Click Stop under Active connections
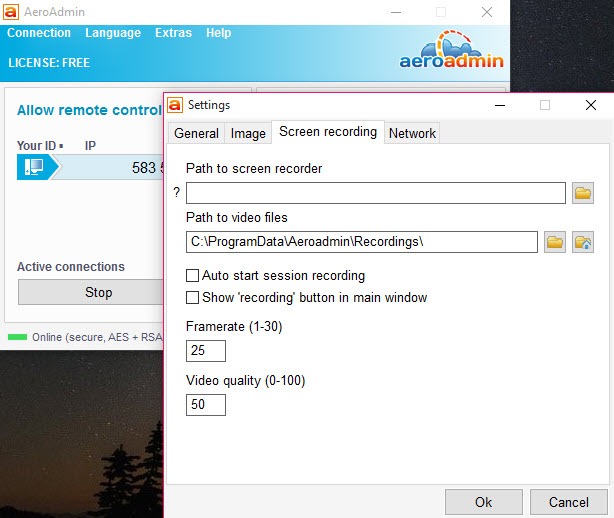 pyautogui.click(x=91, y=292)
